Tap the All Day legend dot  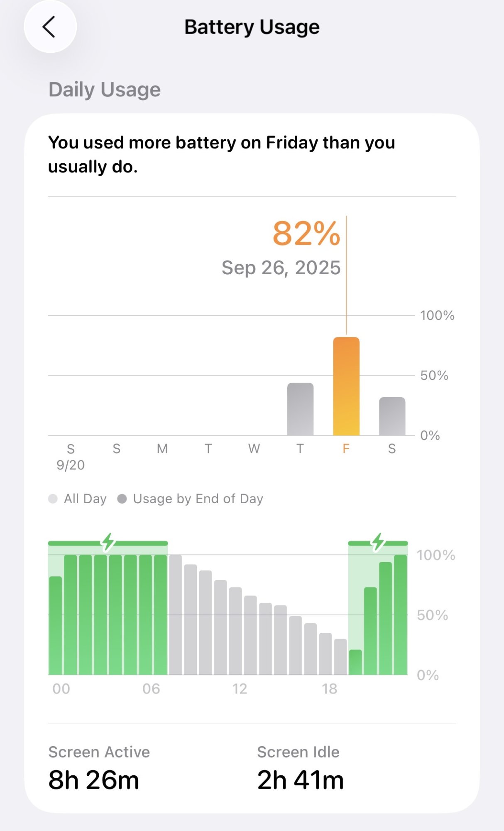pos(53,499)
